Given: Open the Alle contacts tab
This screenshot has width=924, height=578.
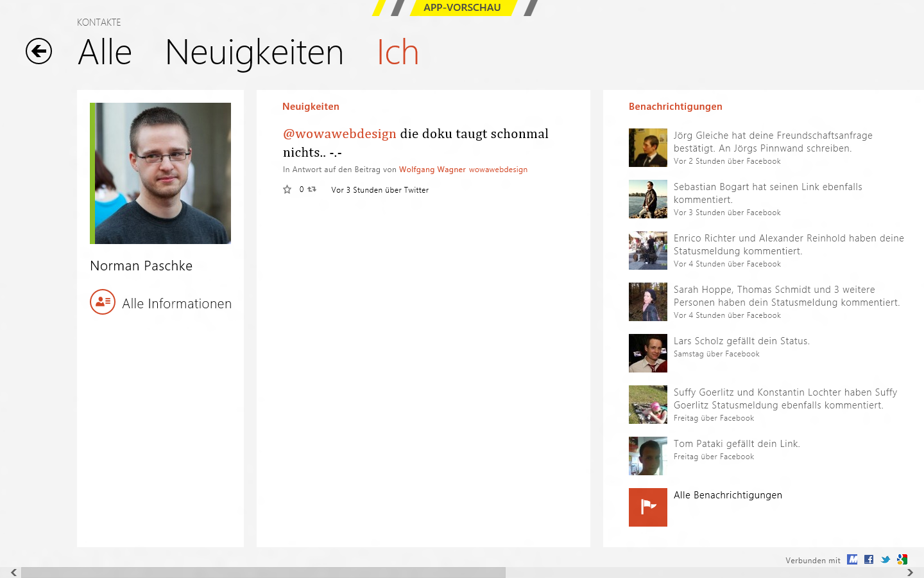Looking at the screenshot, I should 105,52.
